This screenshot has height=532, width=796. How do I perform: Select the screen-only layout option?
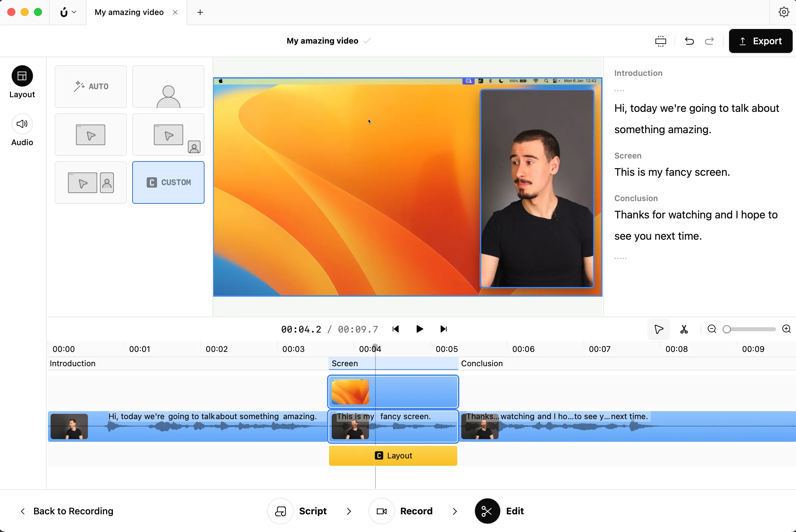point(90,134)
